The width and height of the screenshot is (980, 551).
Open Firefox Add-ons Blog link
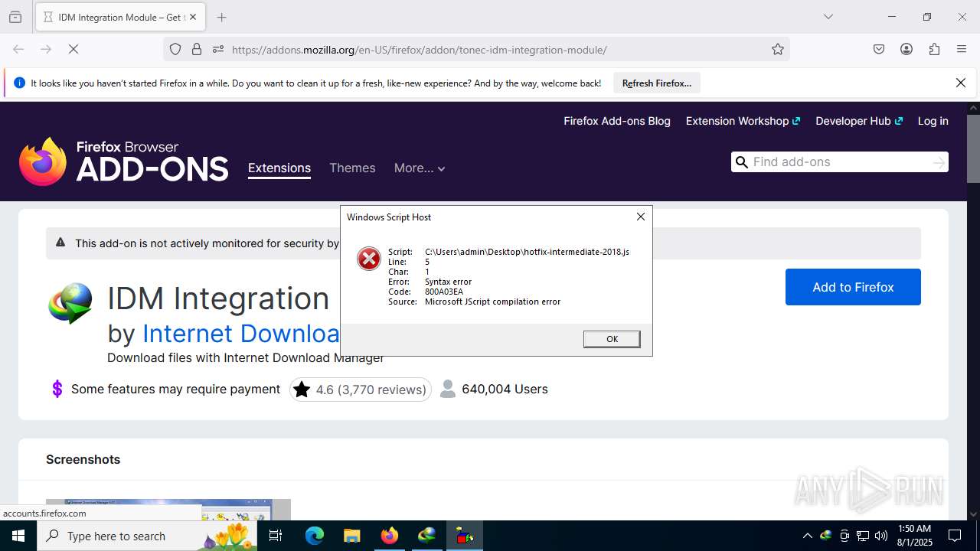[617, 121]
